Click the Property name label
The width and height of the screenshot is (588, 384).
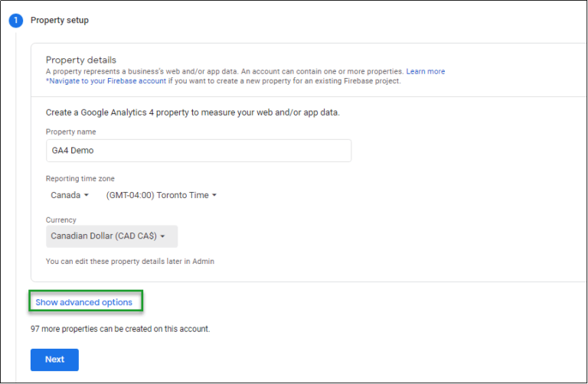[x=71, y=132]
